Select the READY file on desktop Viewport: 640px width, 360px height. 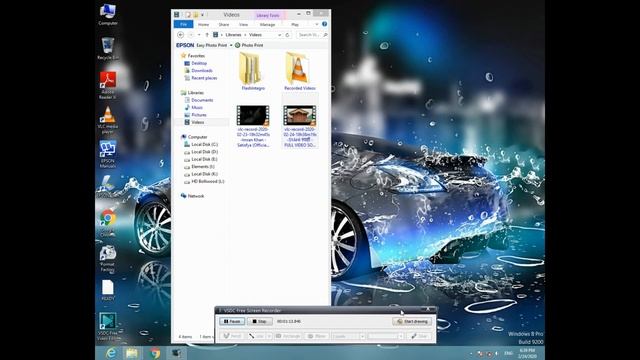(108, 291)
